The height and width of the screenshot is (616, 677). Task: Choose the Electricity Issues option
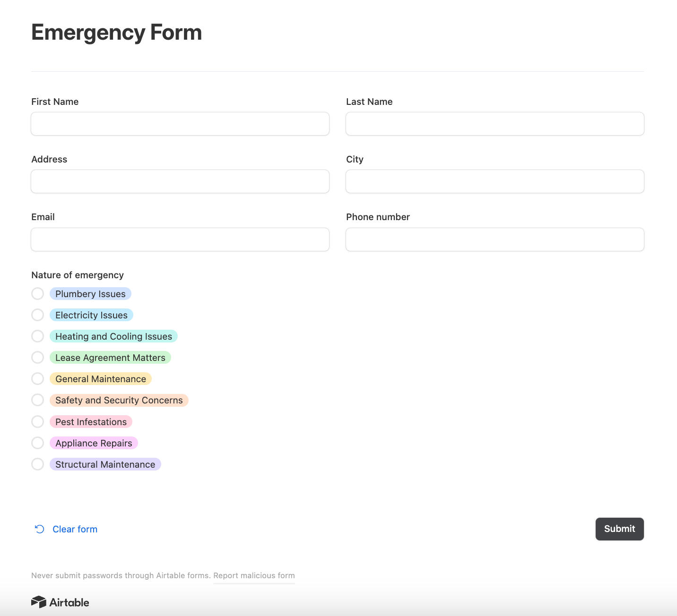(38, 315)
